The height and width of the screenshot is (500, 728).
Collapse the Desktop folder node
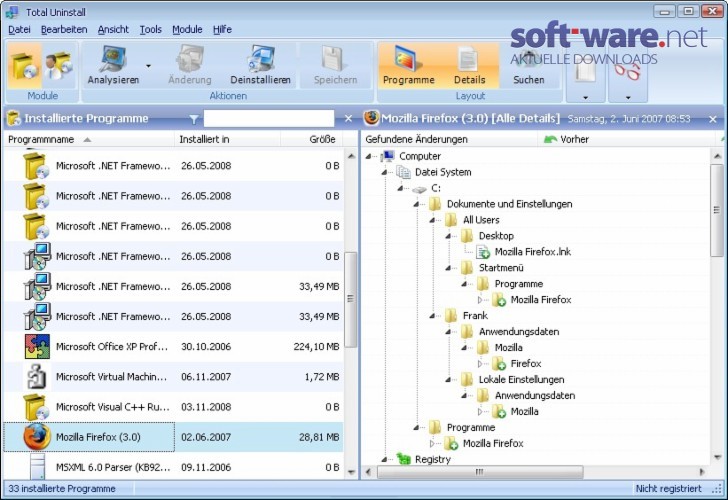(448, 236)
